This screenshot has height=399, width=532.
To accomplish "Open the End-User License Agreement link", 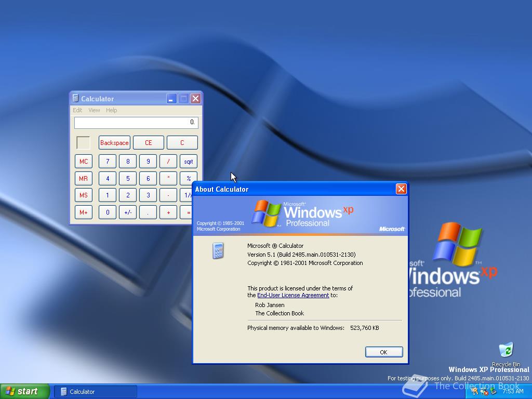I will point(293,295).
